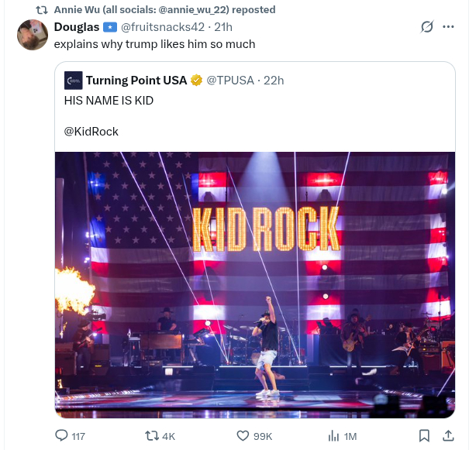Click the Douglas display name
Image resolution: width=476 pixels, height=450 pixels.
(x=76, y=27)
